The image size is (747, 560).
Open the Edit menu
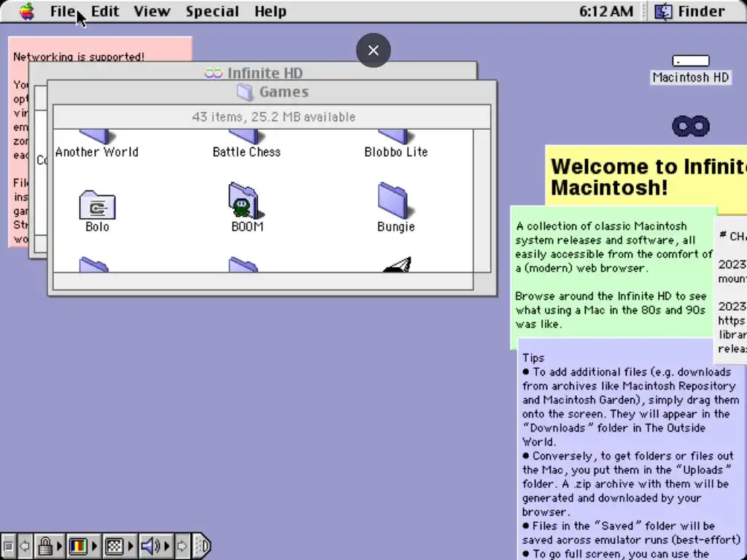click(105, 11)
